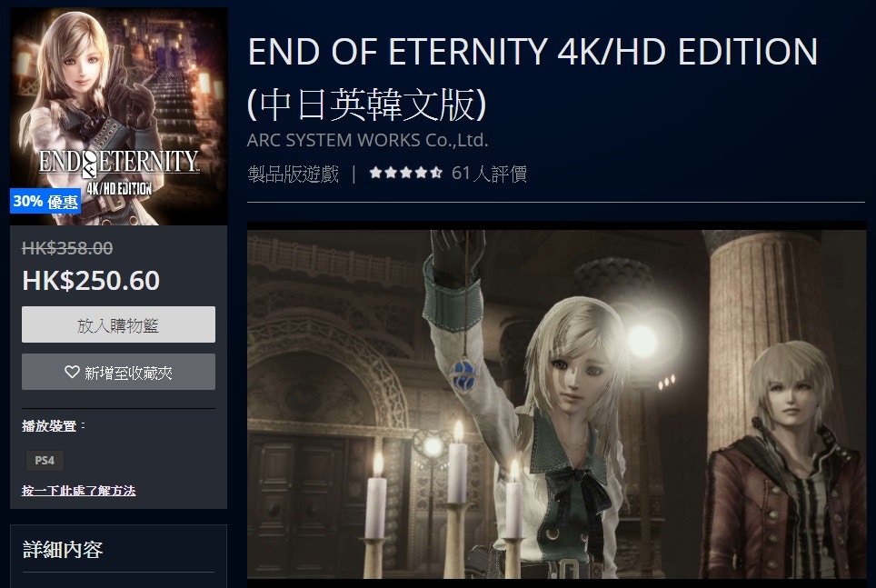The height and width of the screenshot is (588, 876).
Task: Click the PS4 platform badge
Action: tap(45, 461)
